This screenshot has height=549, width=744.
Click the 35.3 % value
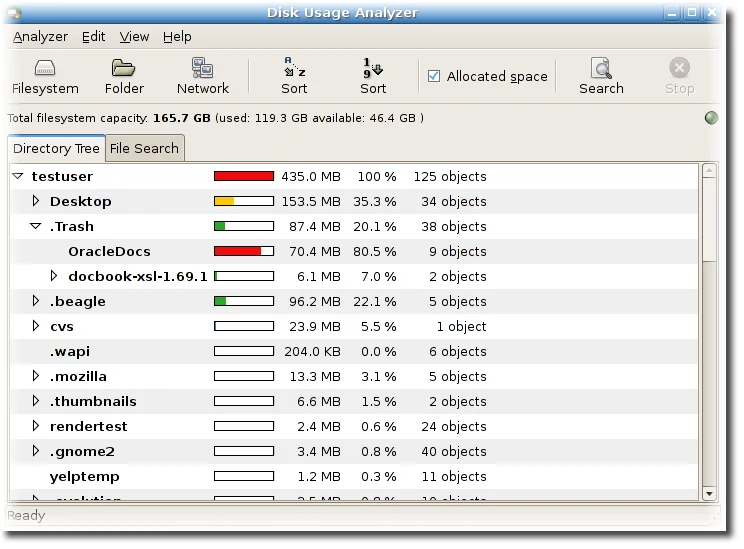tap(374, 202)
